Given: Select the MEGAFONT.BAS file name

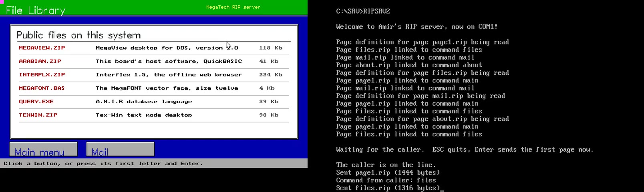Looking at the screenshot, I should (42, 88).
